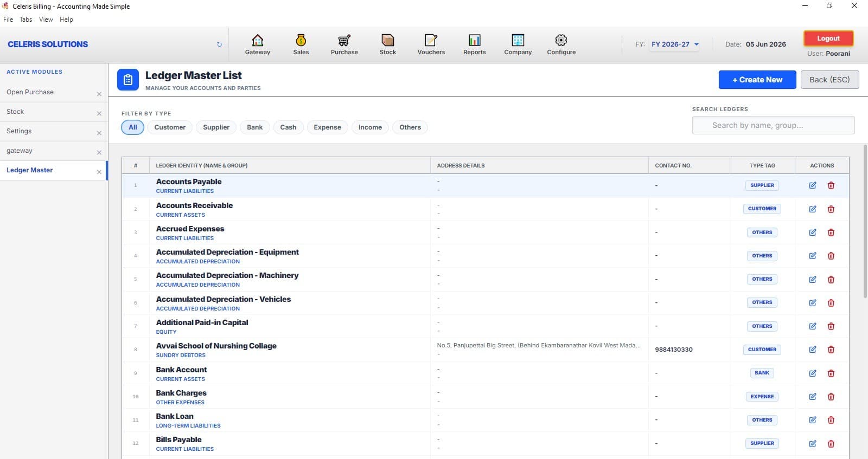The height and width of the screenshot is (459, 868).
Task: Click the Avvai School of Nurshing Collage name
Action: point(216,346)
